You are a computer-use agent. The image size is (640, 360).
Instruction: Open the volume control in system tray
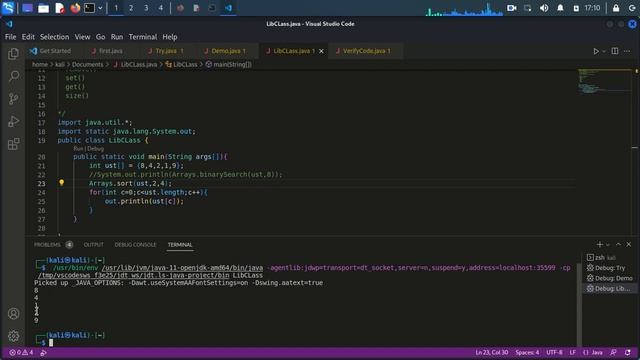click(544, 8)
